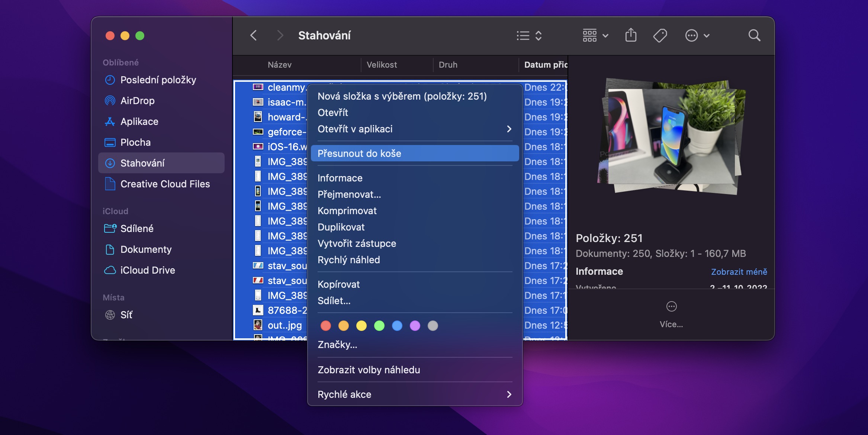
Task: Expand the grouping options dropdown
Action: [x=595, y=36]
